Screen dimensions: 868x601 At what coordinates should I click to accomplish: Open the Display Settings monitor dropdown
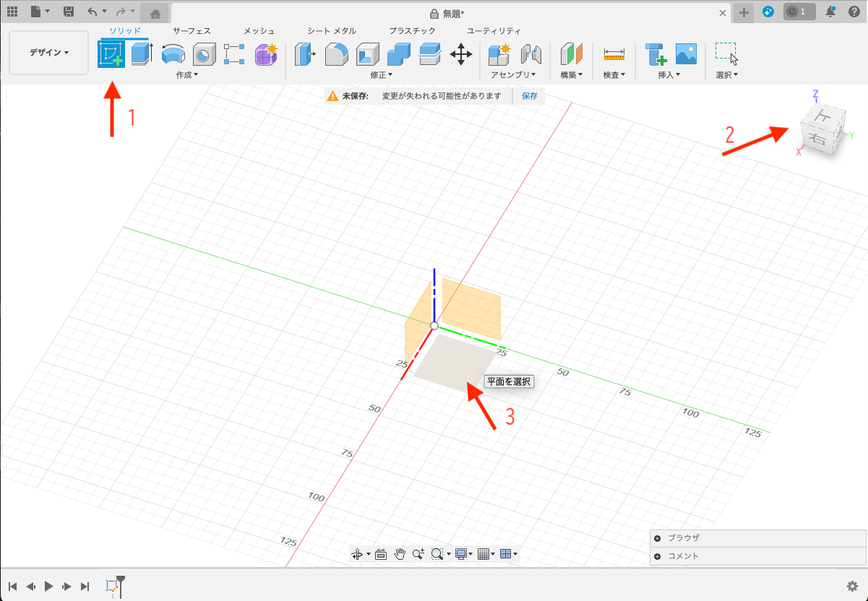click(x=464, y=554)
